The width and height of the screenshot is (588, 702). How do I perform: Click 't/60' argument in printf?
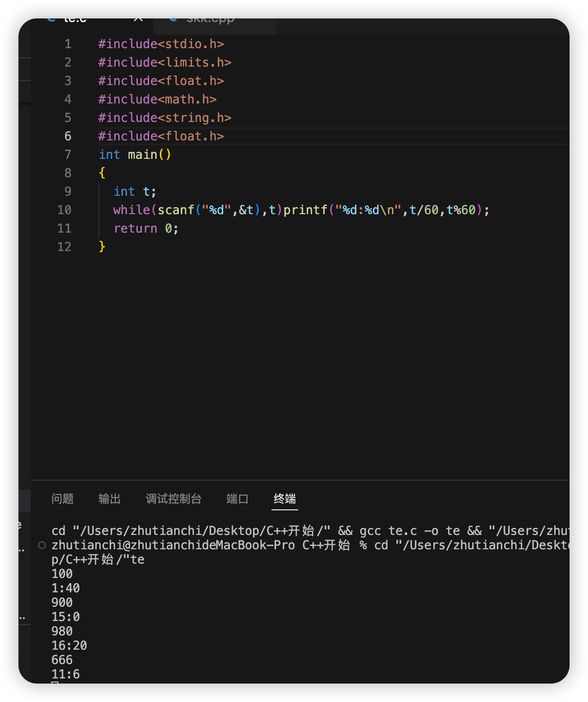[x=424, y=210]
